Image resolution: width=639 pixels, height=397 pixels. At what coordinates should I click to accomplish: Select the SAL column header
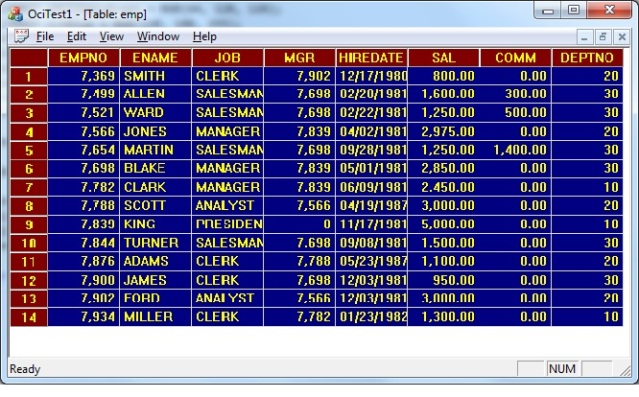pyautogui.click(x=443, y=57)
